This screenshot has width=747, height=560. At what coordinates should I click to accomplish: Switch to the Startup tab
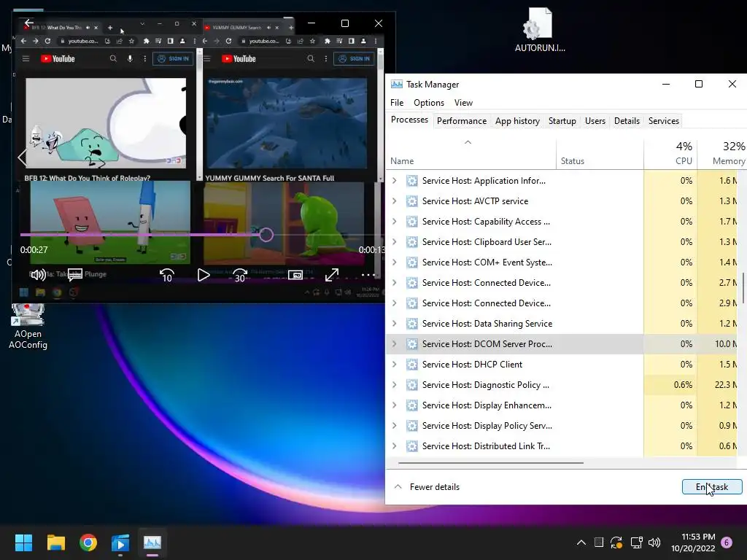tap(562, 121)
